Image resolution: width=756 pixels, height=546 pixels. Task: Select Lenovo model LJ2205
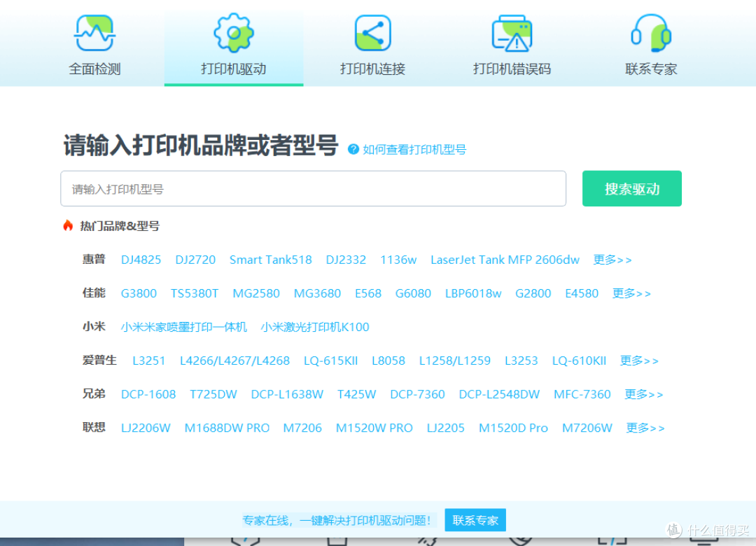tap(445, 428)
